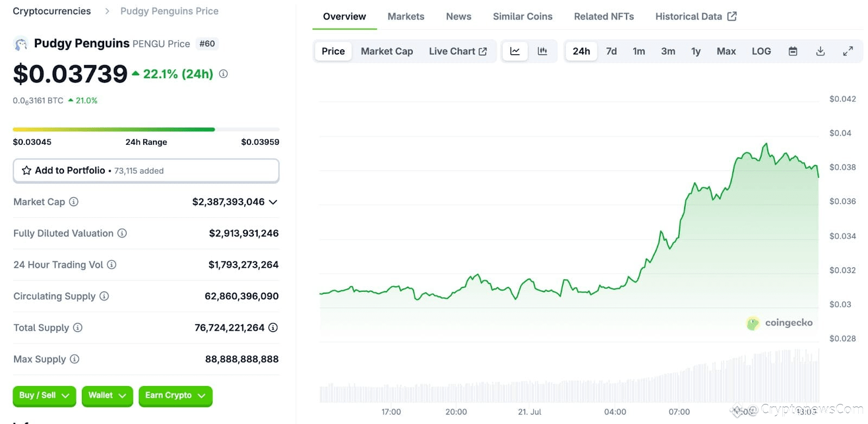Open the Earn Crypto dropdown
Viewport: 868px width, 424px height.
coord(175,396)
